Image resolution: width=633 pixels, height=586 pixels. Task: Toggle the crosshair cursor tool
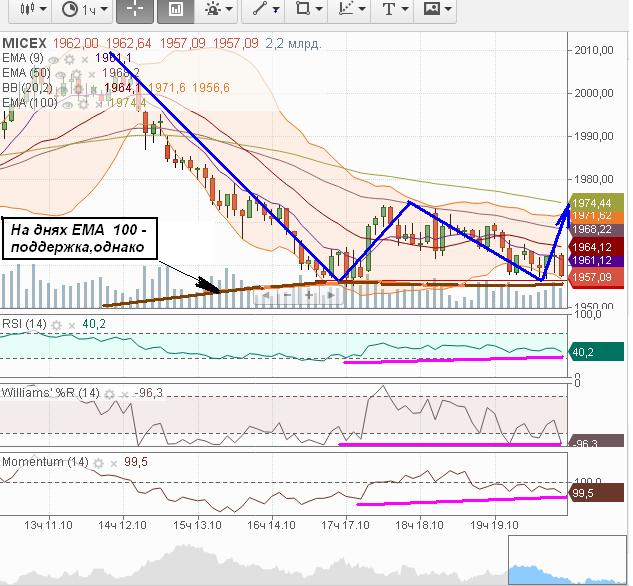click(135, 9)
